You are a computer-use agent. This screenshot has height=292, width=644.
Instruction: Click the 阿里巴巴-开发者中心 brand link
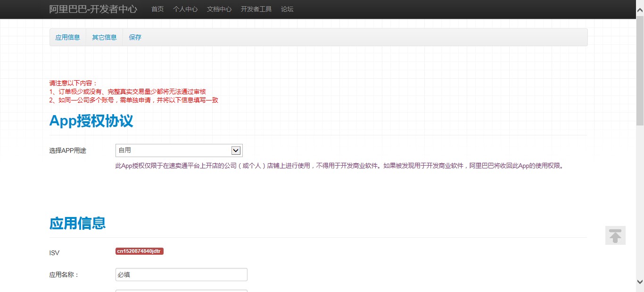tap(93, 9)
